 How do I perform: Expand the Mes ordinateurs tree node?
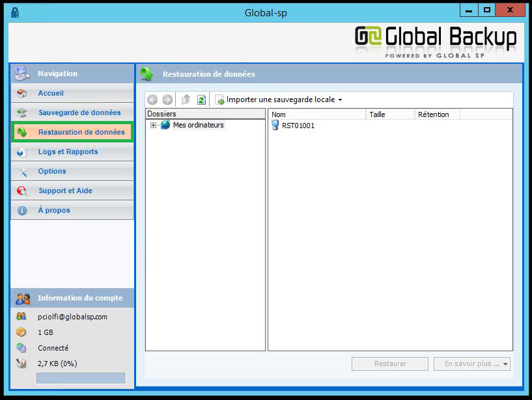tap(154, 126)
